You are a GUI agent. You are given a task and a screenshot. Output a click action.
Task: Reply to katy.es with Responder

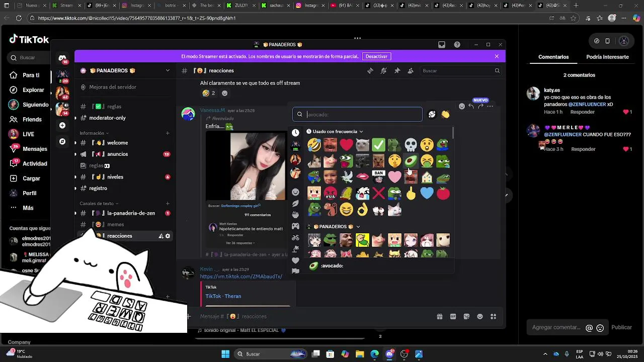(x=582, y=112)
